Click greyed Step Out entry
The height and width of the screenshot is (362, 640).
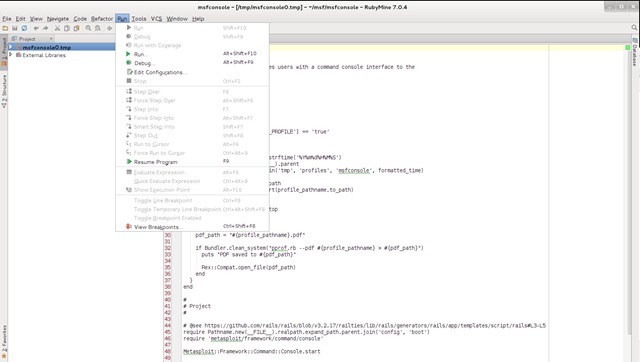(x=192, y=135)
